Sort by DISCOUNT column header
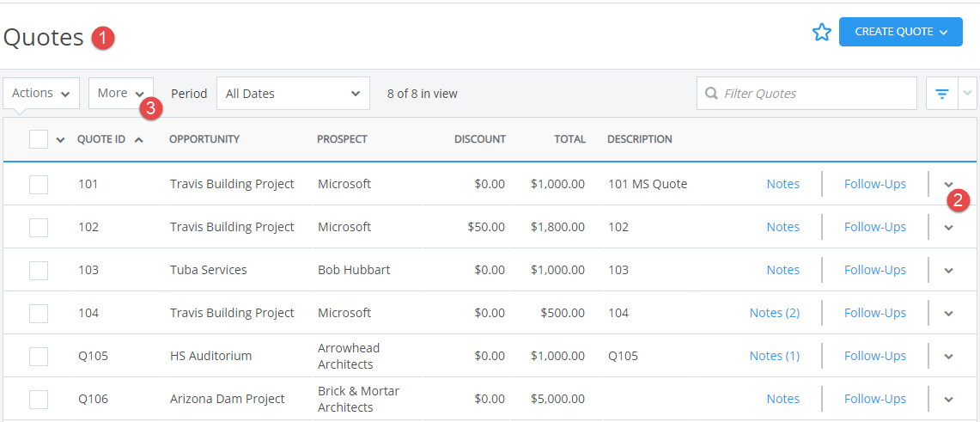The width and height of the screenshot is (980, 422). [x=480, y=138]
